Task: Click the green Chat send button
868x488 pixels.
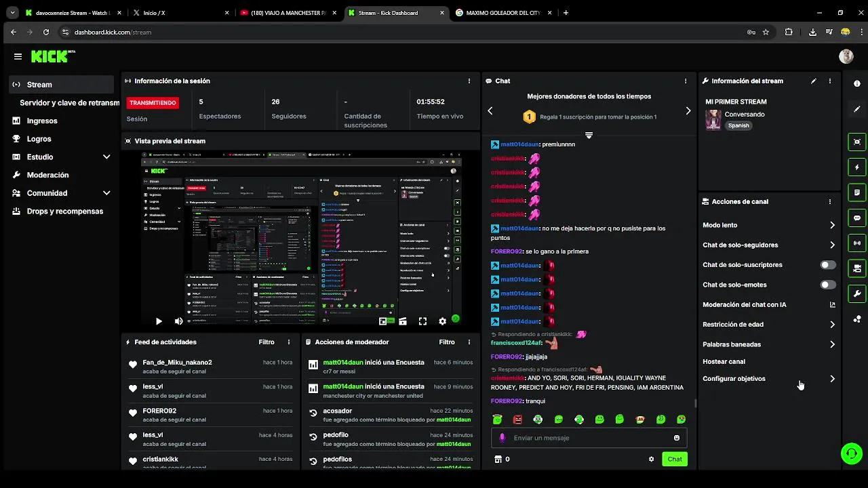Action: pos(675,459)
